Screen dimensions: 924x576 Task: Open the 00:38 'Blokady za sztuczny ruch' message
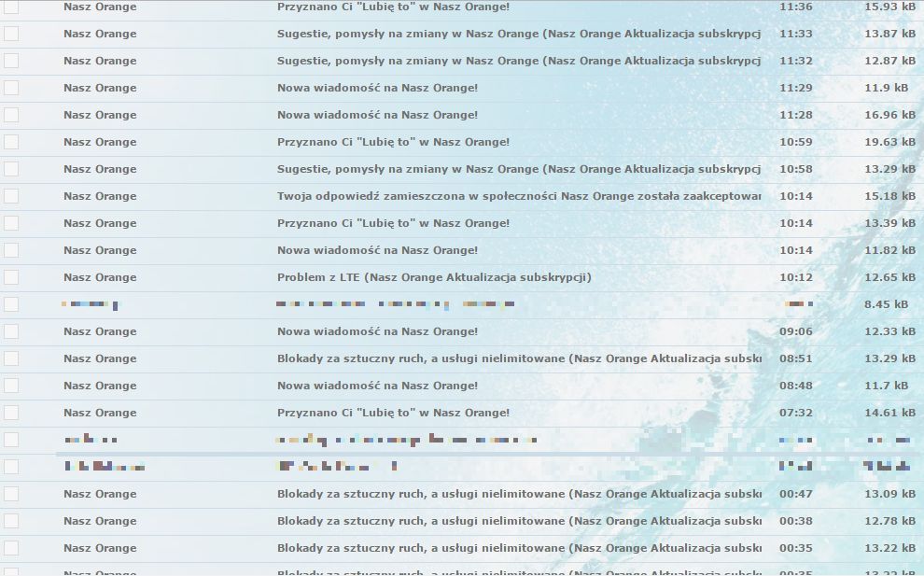518,520
